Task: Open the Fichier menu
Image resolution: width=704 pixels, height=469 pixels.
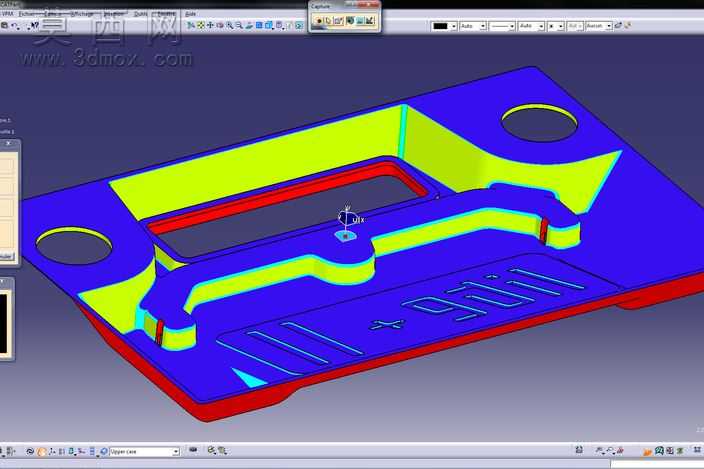Action: 27,14
